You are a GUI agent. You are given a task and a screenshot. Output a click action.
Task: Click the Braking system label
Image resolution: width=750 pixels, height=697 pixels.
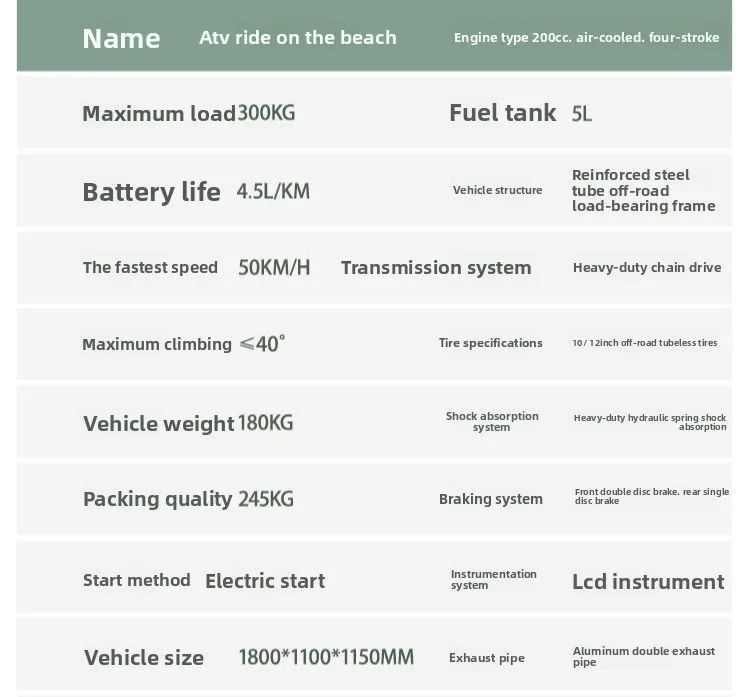click(491, 499)
